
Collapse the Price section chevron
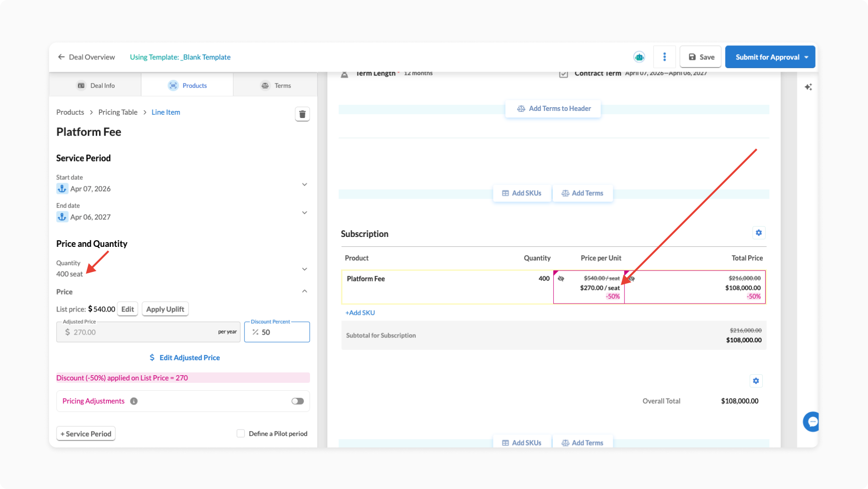[304, 291]
